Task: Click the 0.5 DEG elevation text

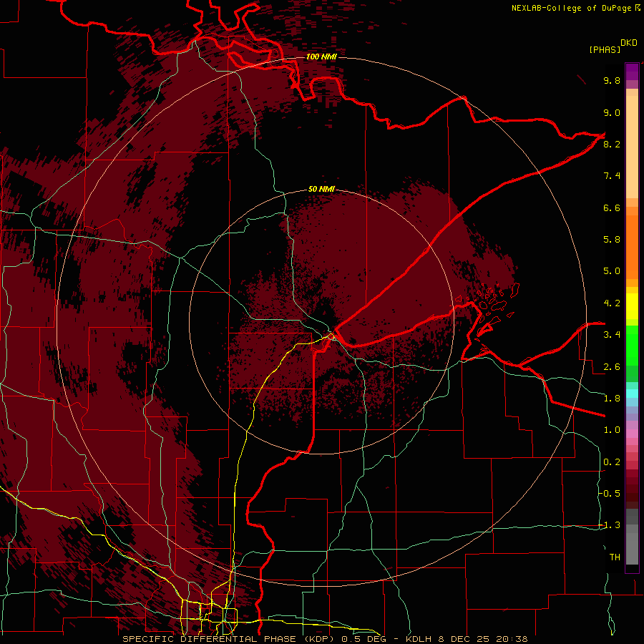Action: point(363,639)
